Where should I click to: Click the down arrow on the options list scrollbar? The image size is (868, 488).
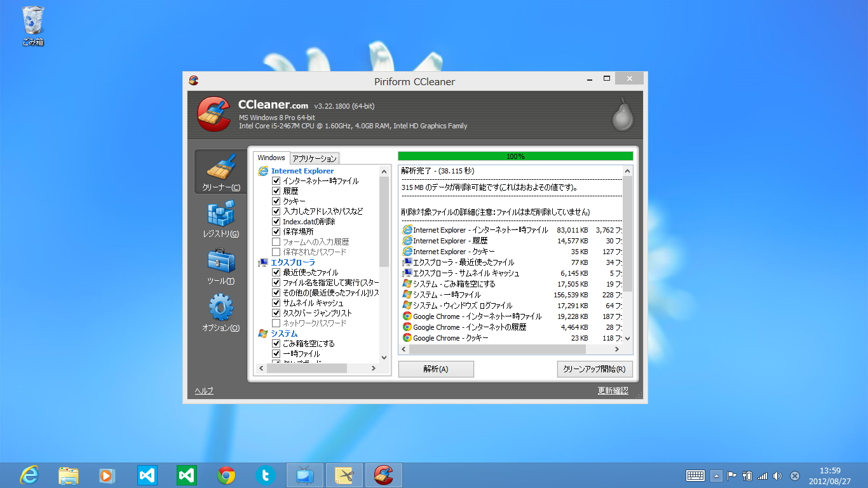(x=383, y=357)
